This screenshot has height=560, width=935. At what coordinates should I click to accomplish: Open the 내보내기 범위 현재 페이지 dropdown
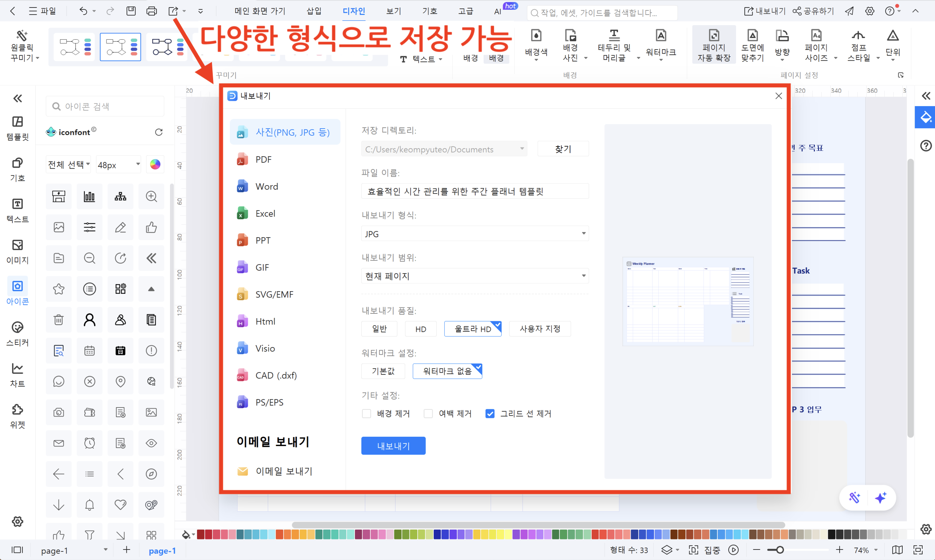point(475,276)
